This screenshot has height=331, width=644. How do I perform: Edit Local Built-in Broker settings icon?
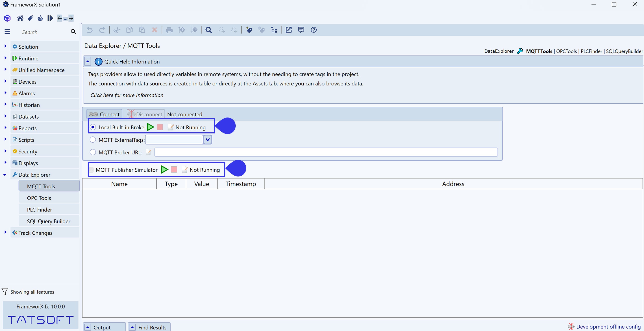pyautogui.click(x=171, y=127)
